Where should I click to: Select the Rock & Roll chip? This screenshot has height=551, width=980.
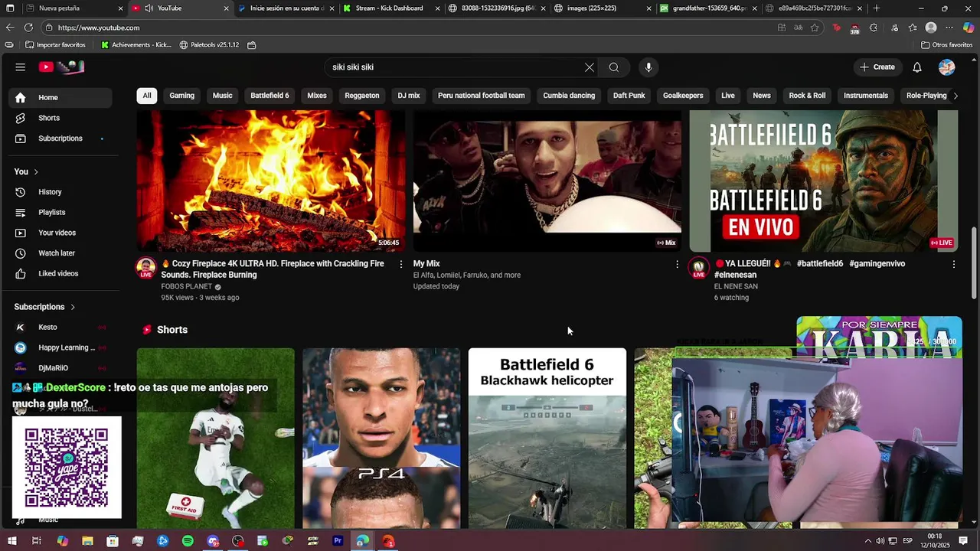807,96
